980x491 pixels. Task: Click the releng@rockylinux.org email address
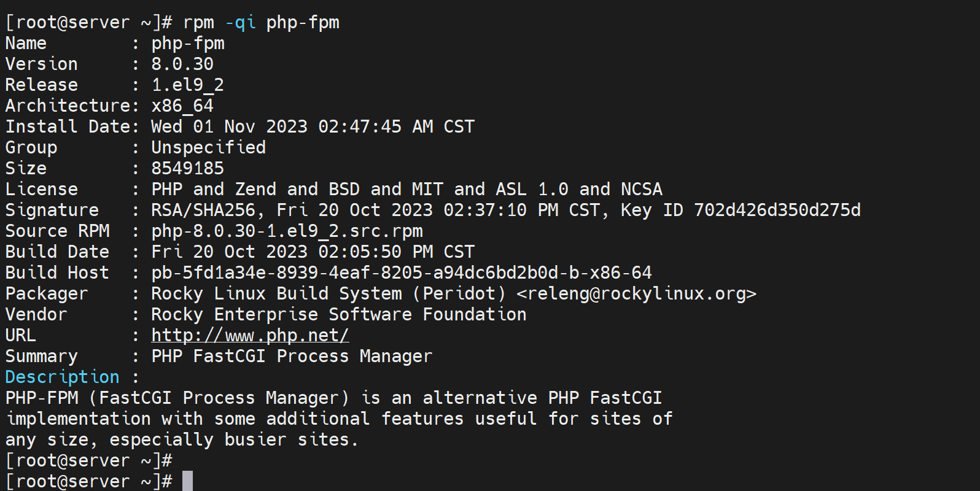(x=636, y=294)
